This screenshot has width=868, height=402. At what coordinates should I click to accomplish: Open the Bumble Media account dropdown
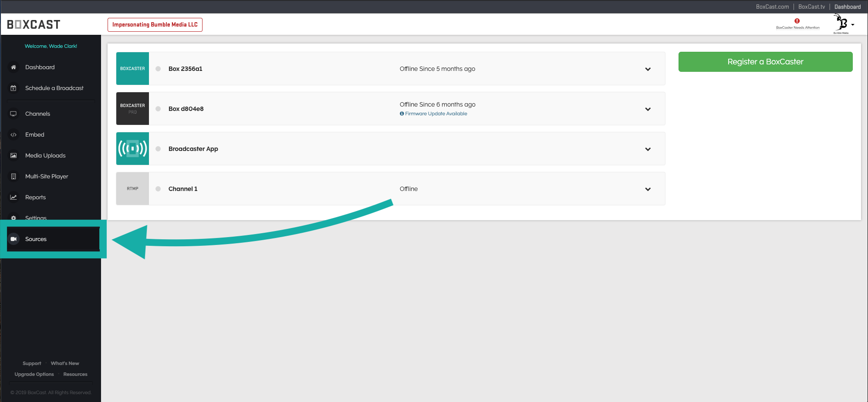click(844, 24)
